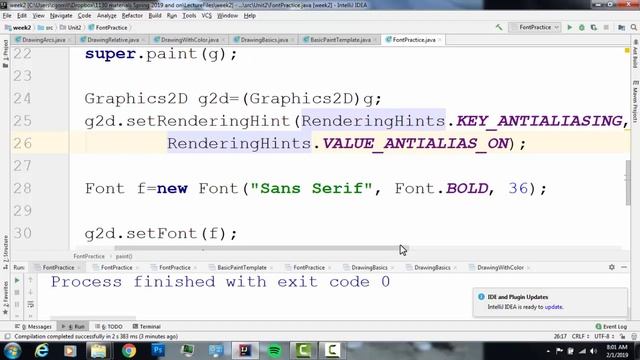
Task: Open Spotify from taskbar
Action: 274,351
